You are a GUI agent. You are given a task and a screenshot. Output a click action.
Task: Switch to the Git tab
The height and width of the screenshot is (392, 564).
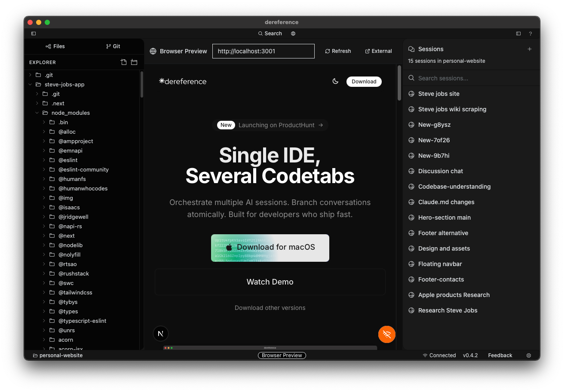(x=113, y=46)
